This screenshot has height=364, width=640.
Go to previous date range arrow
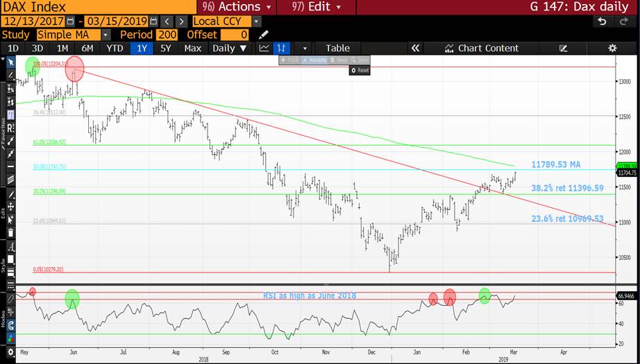point(167,21)
